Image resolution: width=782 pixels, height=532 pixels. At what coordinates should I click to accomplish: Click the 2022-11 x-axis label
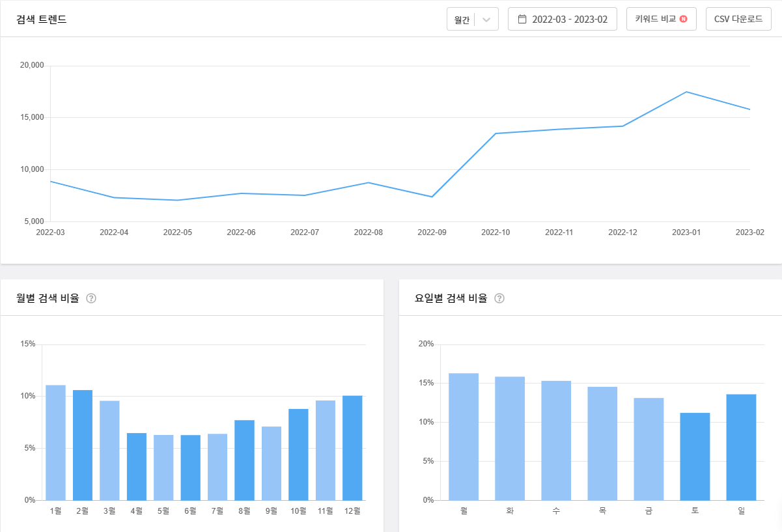559,232
